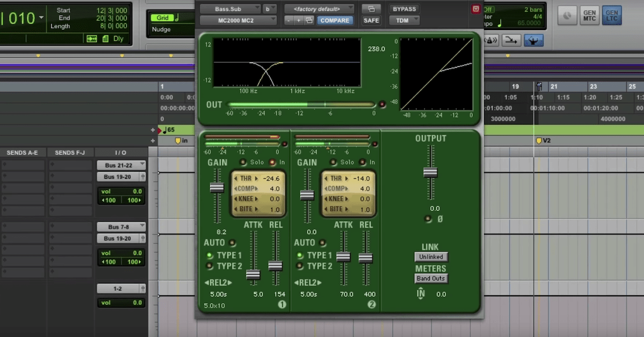The width and height of the screenshot is (644, 337).
Task: Open the main counter dropdown arrow
Action: (x=42, y=17)
